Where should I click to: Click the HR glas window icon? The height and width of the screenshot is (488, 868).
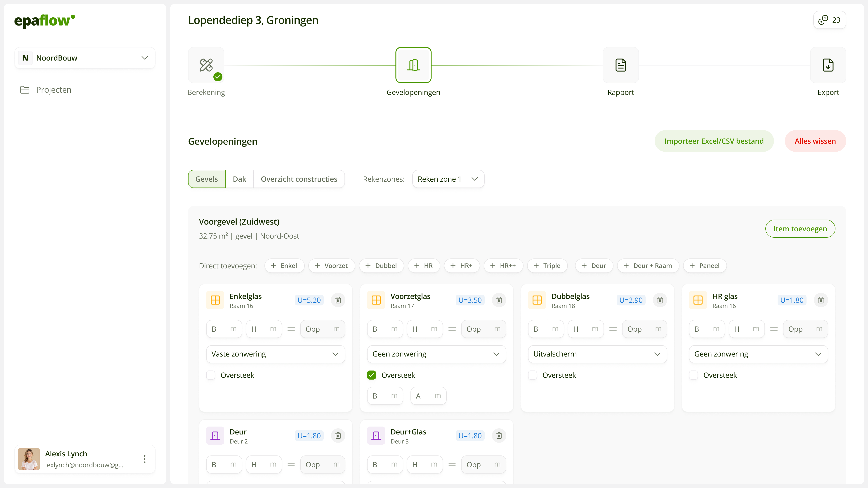pyautogui.click(x=698, y=300)
